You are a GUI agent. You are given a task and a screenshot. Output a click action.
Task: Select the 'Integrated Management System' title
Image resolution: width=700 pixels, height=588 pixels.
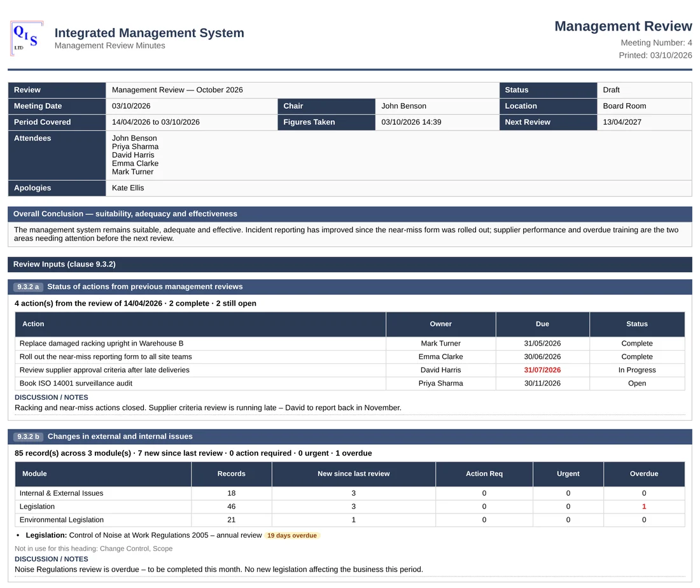tap(149, 32)
